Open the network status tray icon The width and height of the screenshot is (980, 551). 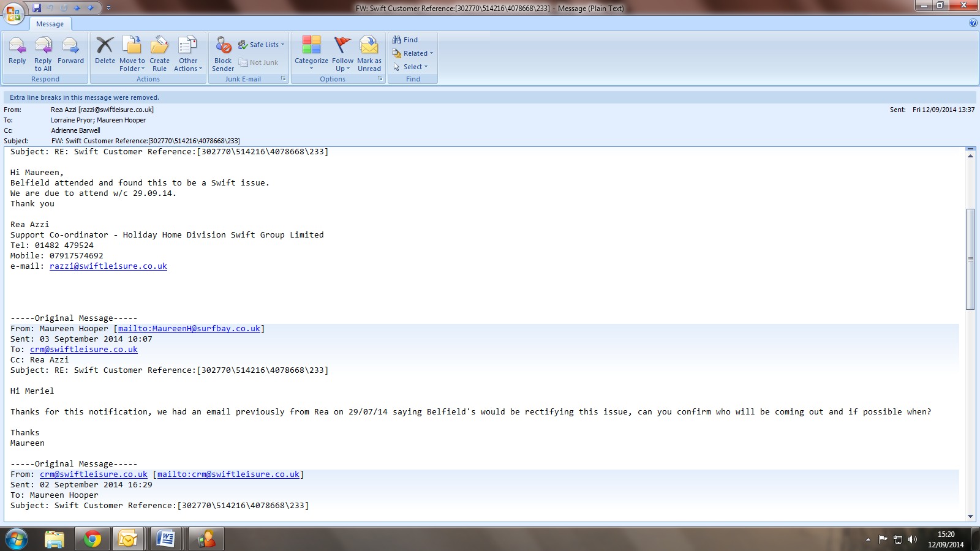898,539
